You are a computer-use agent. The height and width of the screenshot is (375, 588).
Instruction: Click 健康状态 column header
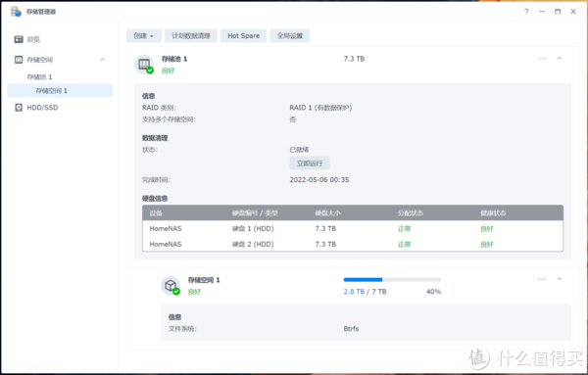pos(493,213)
